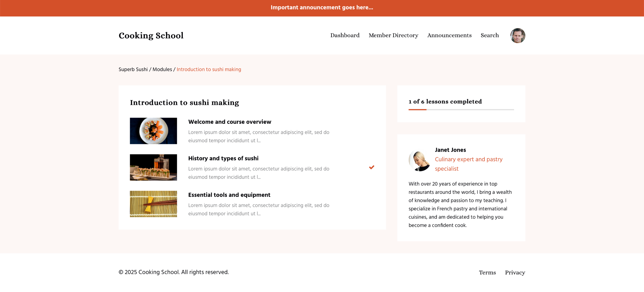Open Search in the header

[x=490, y=35]
